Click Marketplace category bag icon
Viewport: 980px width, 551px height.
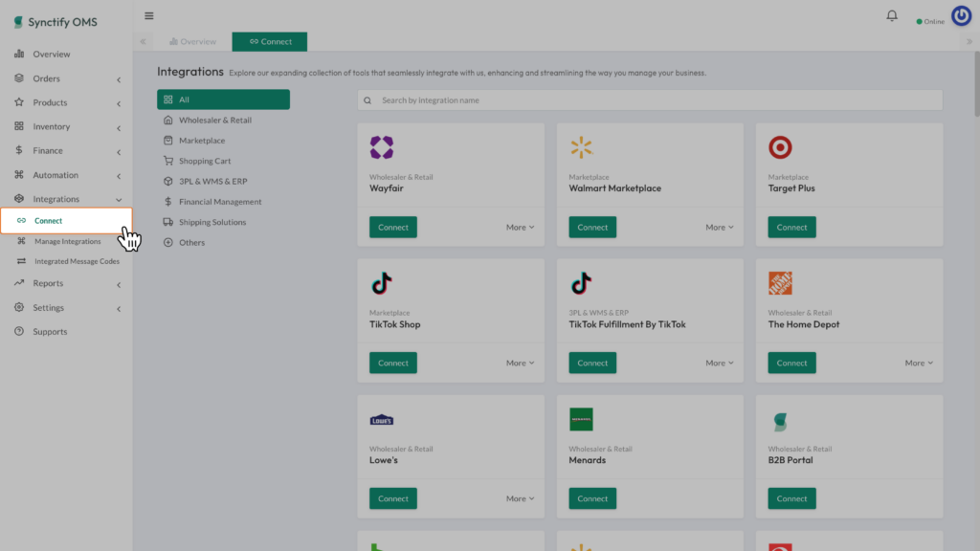click(x=168, y=140)
